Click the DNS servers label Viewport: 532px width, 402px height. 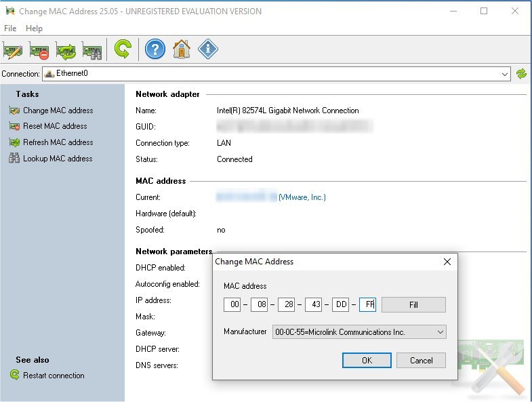[157, 365]
